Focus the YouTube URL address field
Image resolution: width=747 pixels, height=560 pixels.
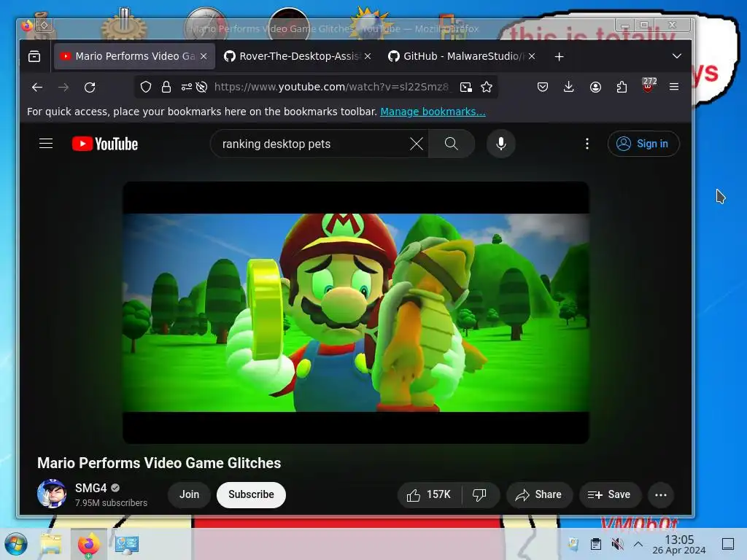(x=331, y=87)
